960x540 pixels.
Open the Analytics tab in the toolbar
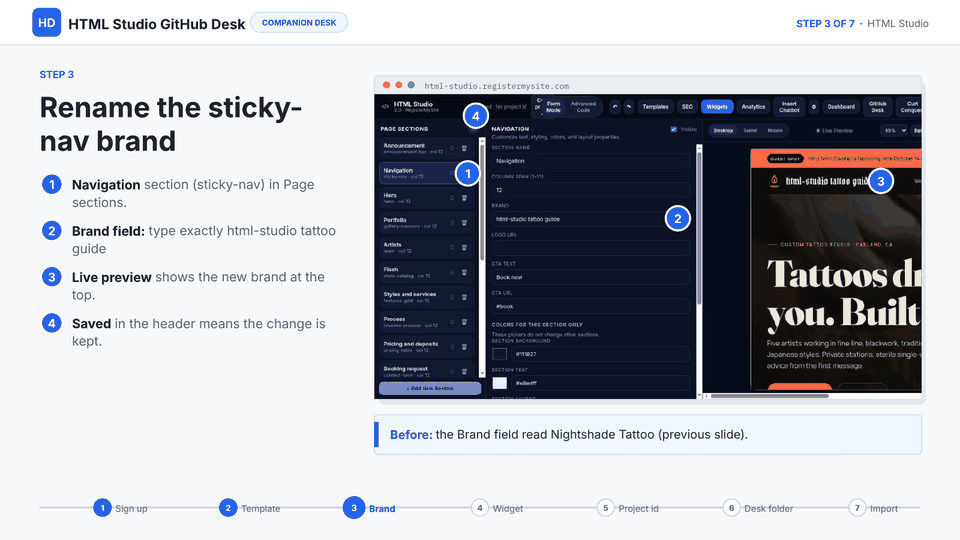tap(753, 107)
